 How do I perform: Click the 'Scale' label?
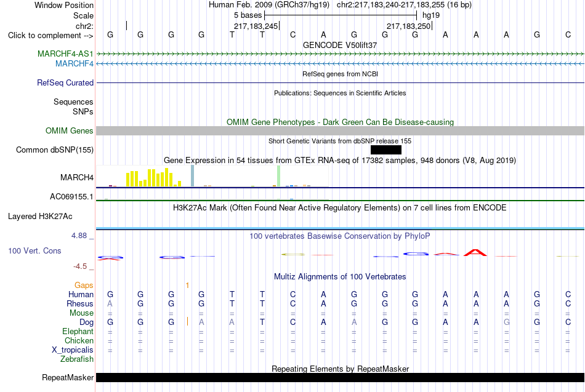click(x=83, y=15)
